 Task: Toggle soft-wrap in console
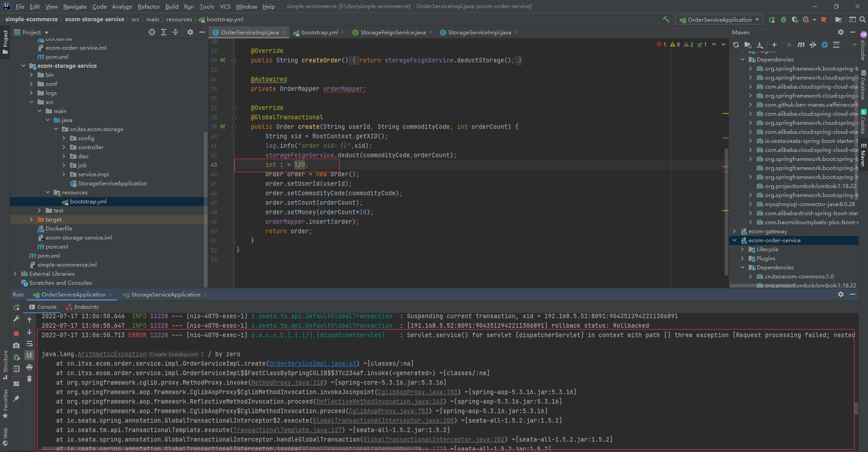29,344
